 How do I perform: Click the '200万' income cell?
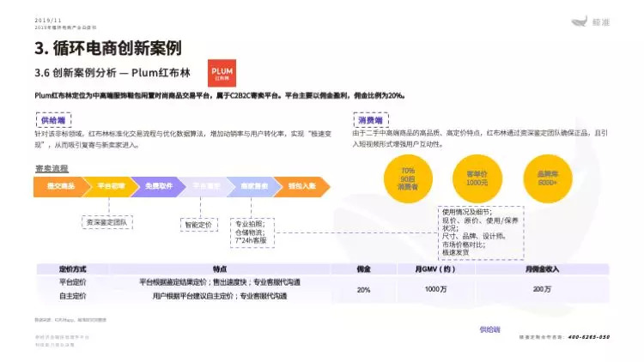pos(542,289)
